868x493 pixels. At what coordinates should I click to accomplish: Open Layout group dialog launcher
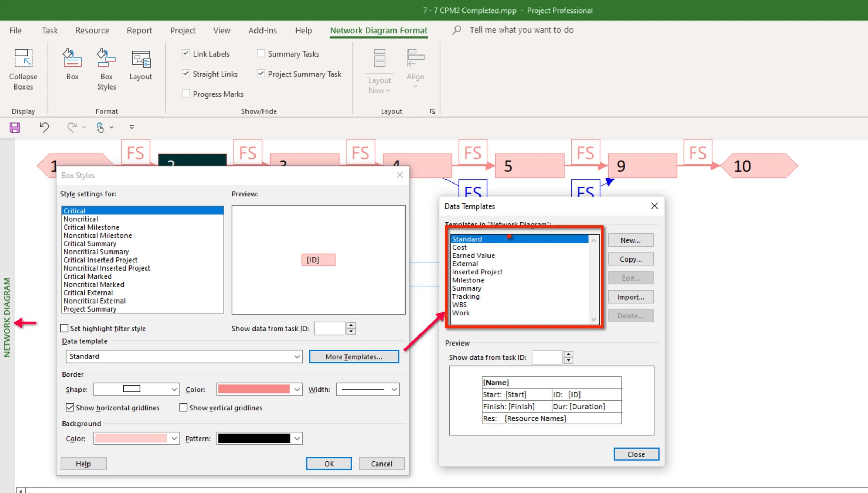[x=433, y=111]
